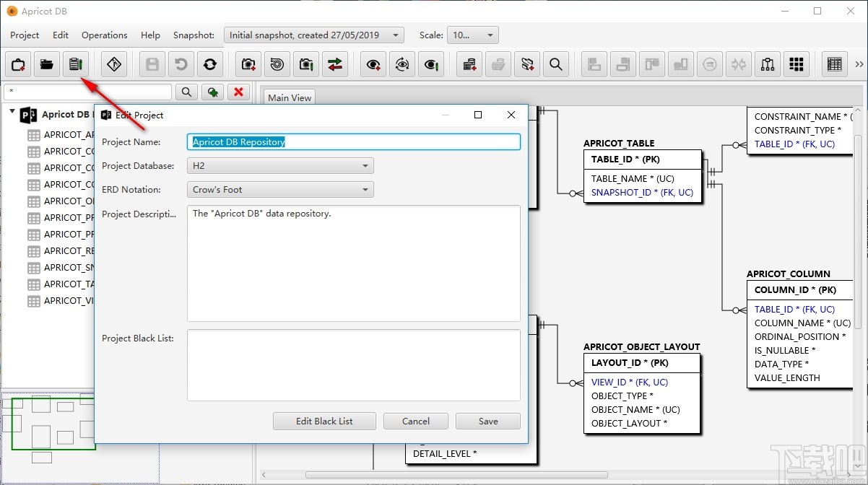The image size is (868, 485).
Task: Select the APRICOT_TA tree item
Action: [69, 284]
